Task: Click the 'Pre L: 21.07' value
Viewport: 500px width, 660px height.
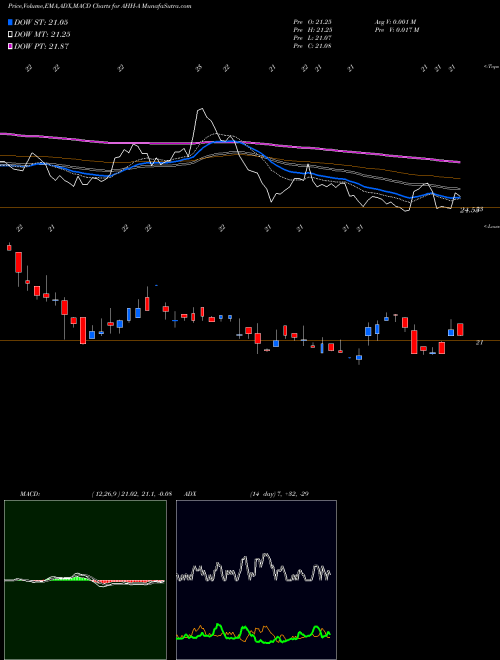Action: (312, 38)
